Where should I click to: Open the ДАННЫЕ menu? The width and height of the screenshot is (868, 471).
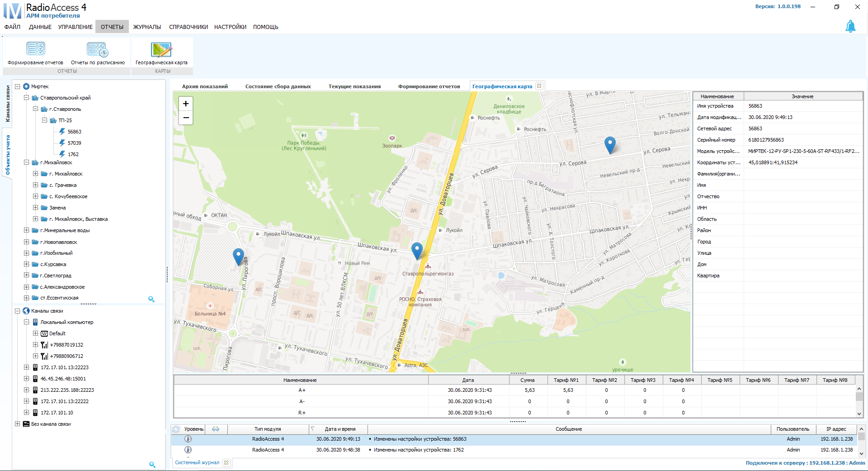40,27
